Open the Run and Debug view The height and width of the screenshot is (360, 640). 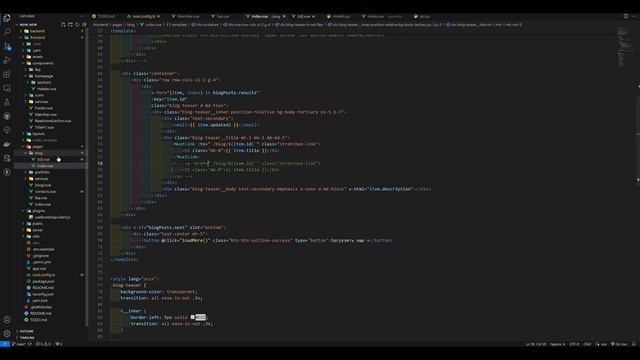(x=7, y=60)
